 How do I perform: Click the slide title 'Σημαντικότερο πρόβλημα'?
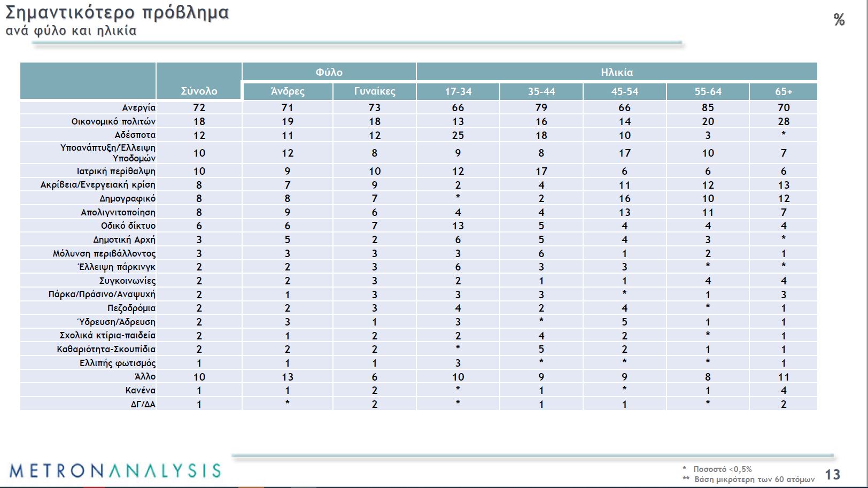pyautogui.click(x=117, y=12)
